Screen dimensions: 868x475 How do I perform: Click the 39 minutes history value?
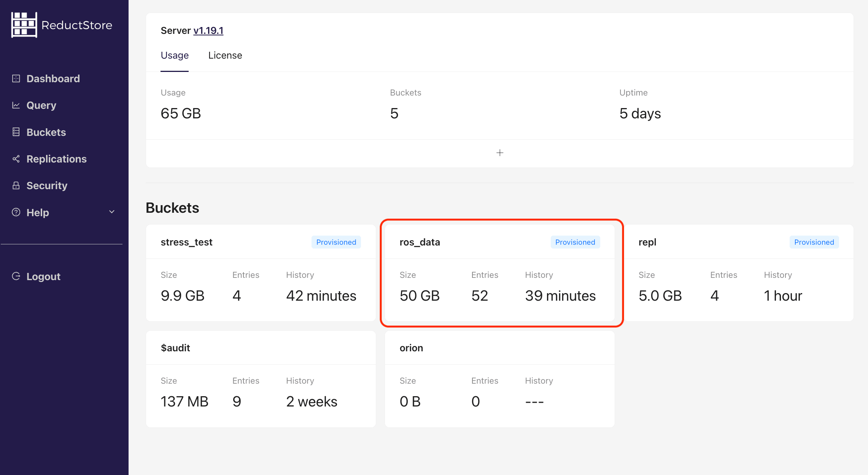pos(560,296)
